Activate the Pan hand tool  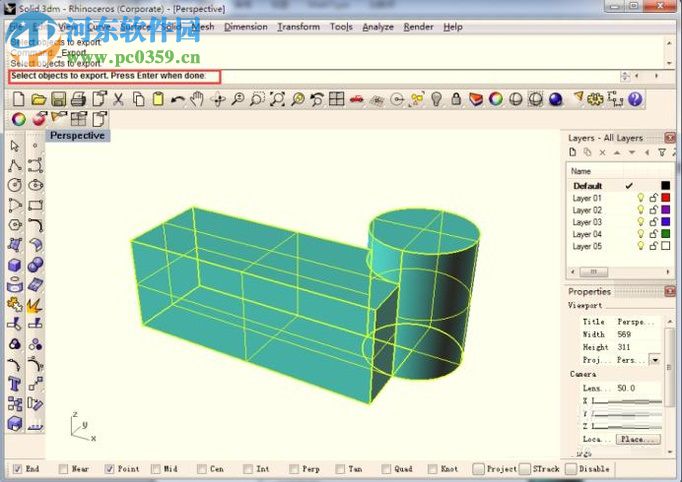click(197, 99)
